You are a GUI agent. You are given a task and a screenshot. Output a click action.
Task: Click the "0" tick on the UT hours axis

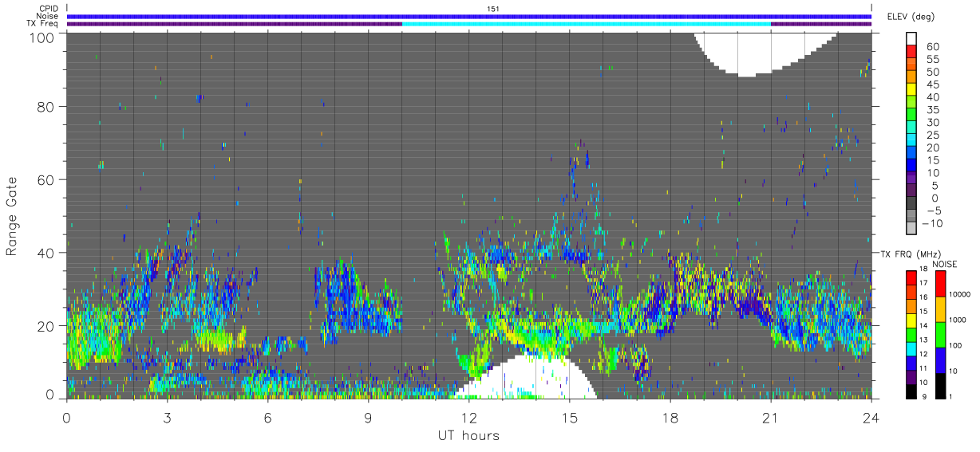66,418
